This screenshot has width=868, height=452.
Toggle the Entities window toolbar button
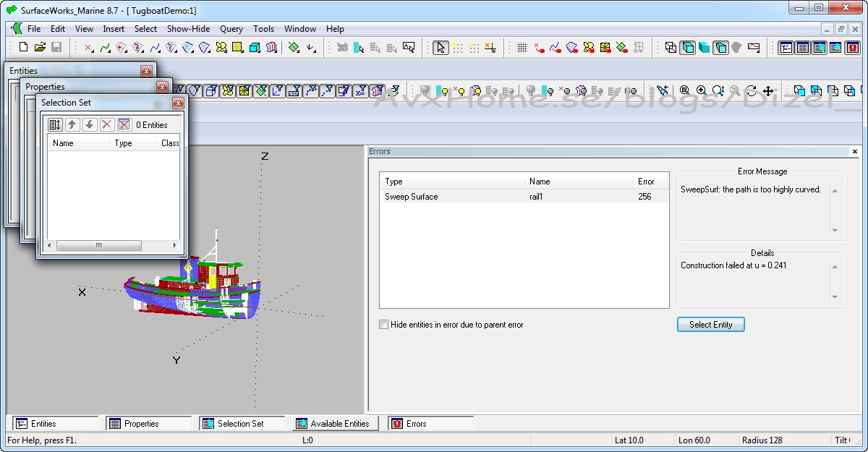[x=786, y=48]
